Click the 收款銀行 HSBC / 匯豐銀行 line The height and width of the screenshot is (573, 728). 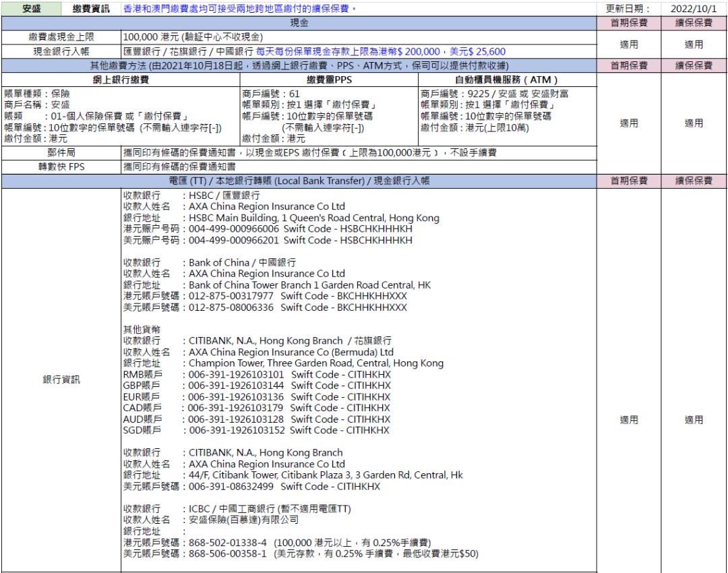(191, 195)
